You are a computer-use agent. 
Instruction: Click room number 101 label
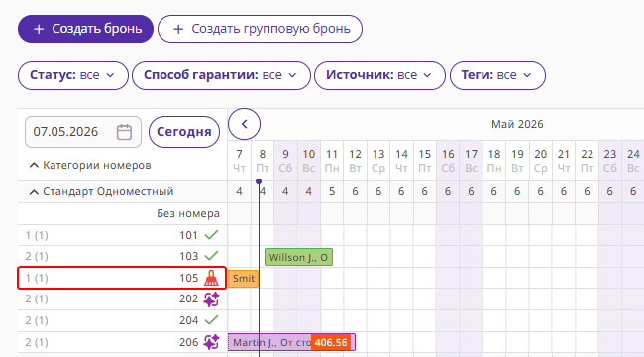coord(188,235)
